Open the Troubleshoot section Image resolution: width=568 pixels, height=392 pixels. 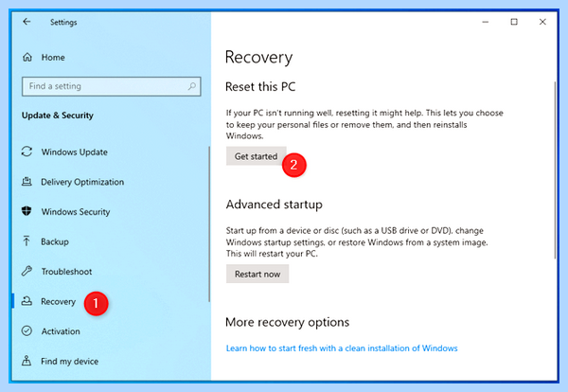coord(66,272)
